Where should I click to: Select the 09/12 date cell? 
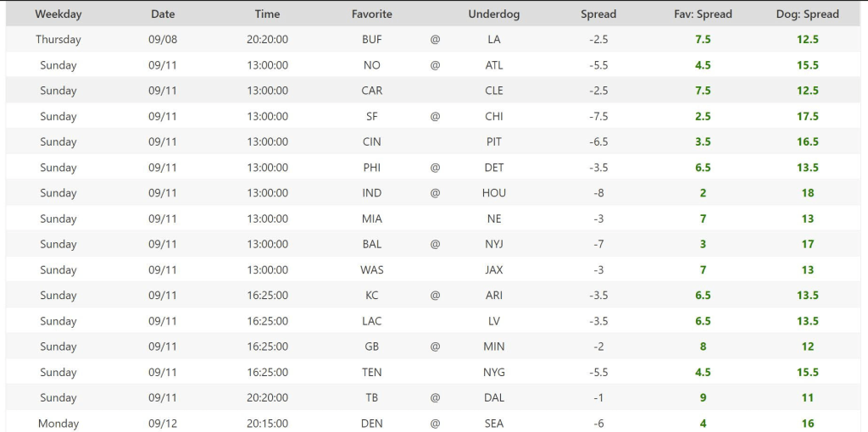coord(163,423)
